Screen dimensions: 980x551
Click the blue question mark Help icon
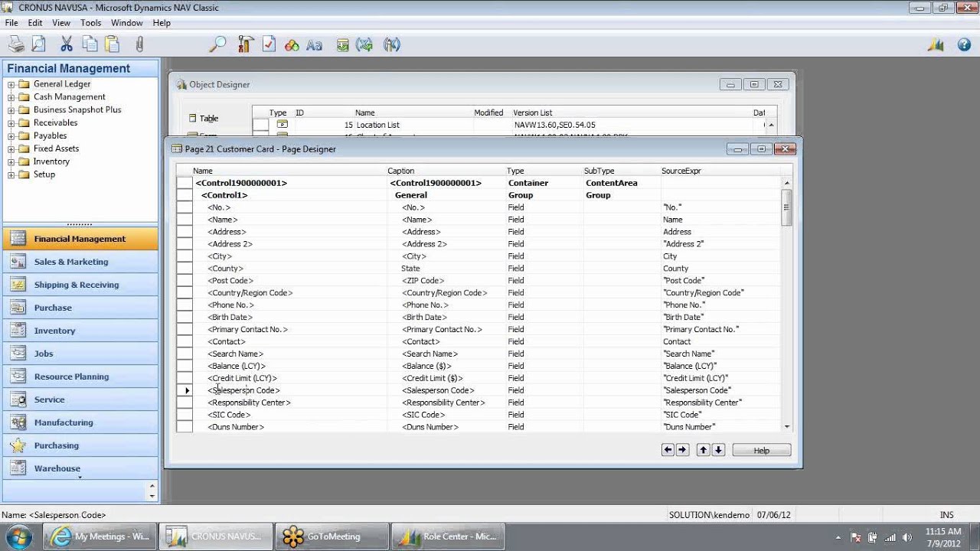click(x=964, y=44)
